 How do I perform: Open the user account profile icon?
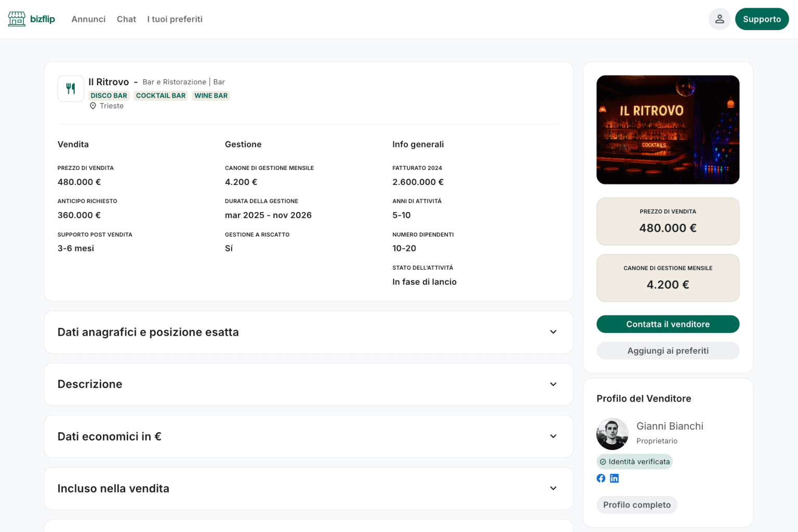tap(719, 19)
